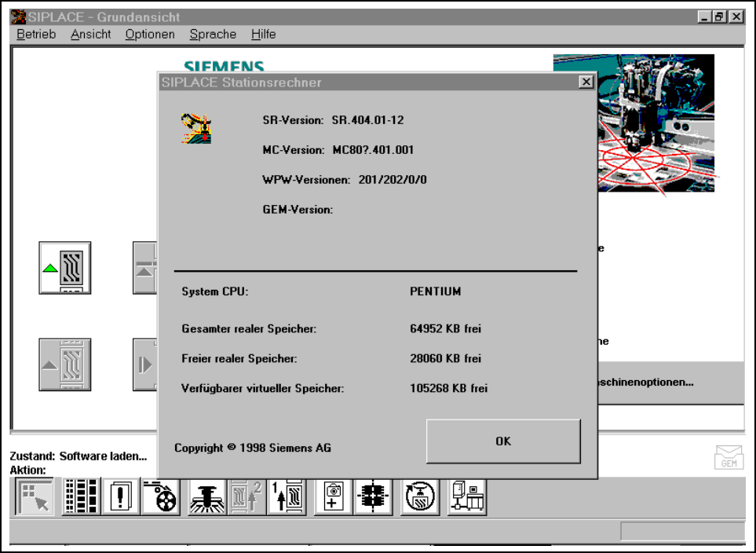Minimize the SIPLACE Grundansicht window
Image resolution: width=756 pixels, height=553 pixels.
[x=704, y=17]
